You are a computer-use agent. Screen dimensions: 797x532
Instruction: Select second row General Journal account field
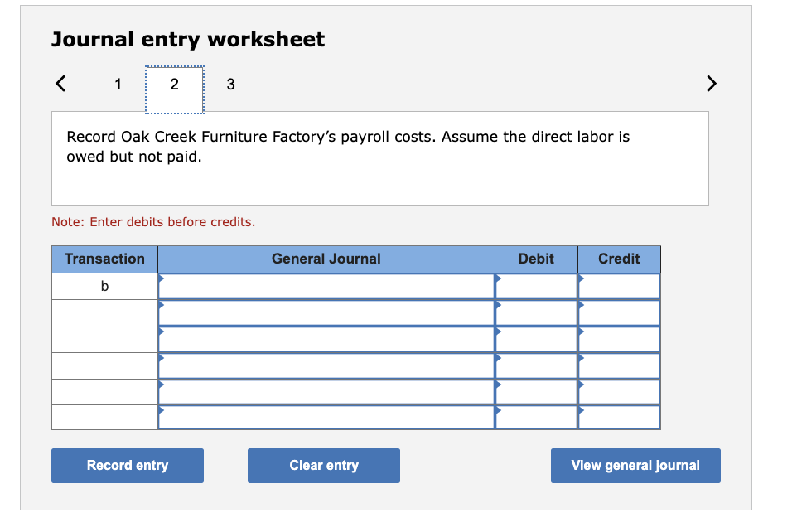[326, 312]
